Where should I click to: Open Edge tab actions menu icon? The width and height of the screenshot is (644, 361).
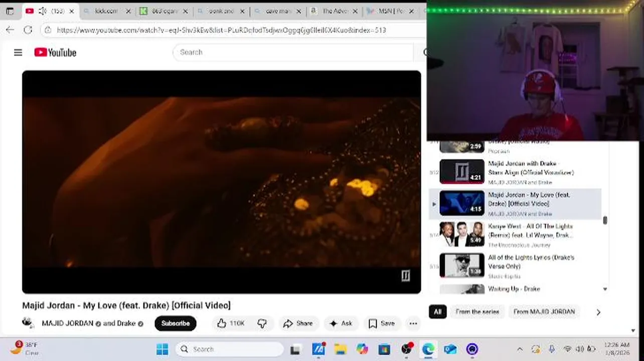click(x=10, y=11)
